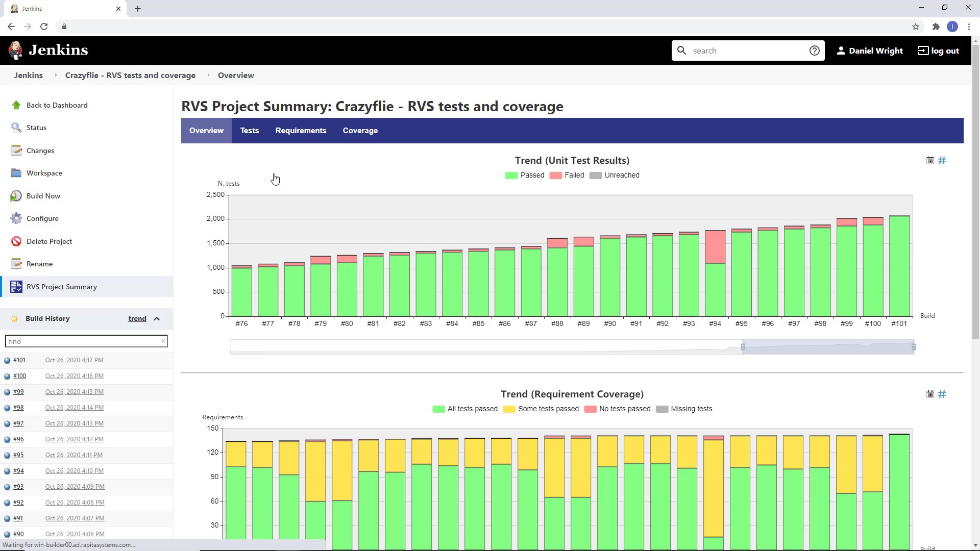The width and height of the screenshot is (980, 551).
Task: Click the Workspace folder icon
Action: tap(16, 173)
